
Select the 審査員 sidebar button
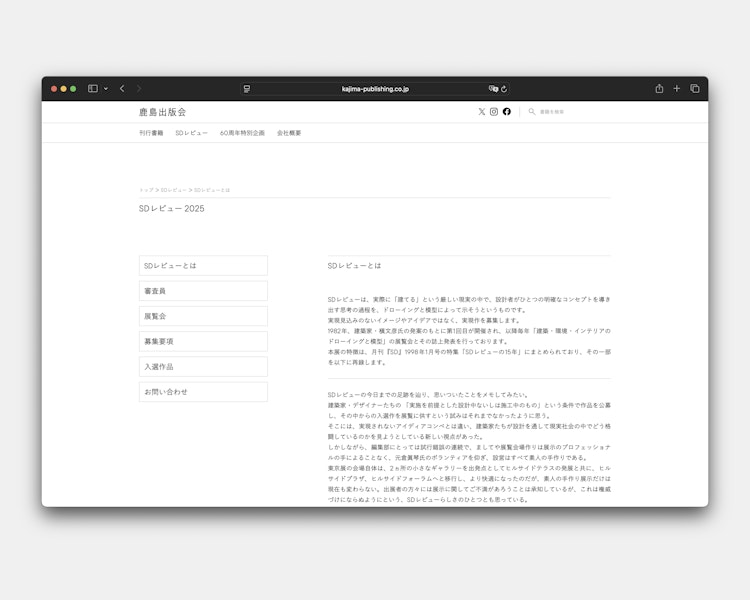click(203, 291)
